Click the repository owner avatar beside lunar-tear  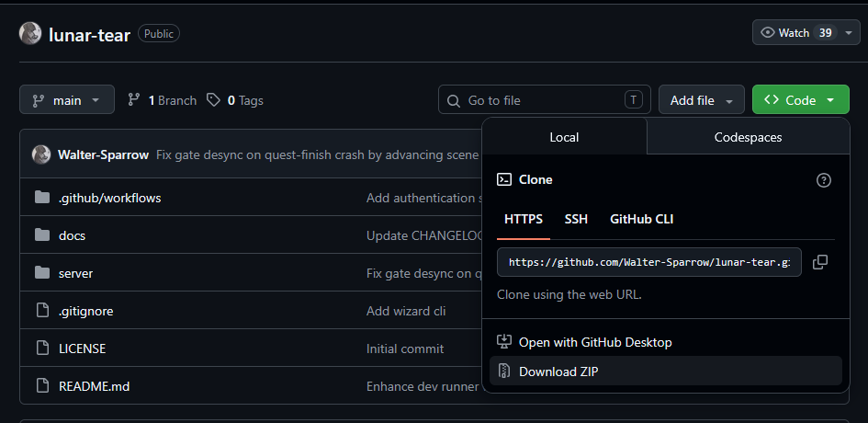pos(30,34)
